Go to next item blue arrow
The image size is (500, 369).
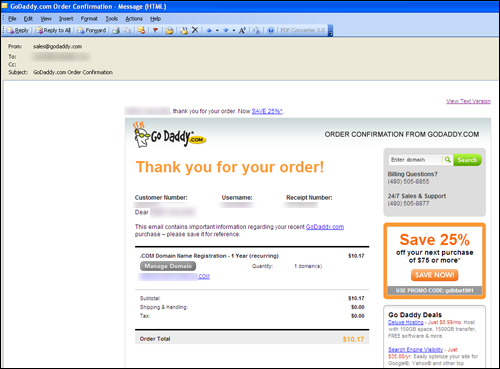[226, 30]
